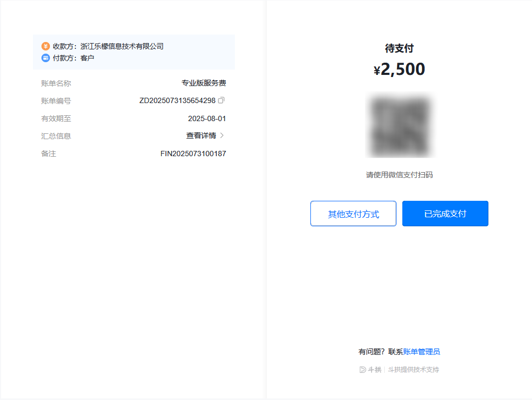Click the Doupin logo icon in footer

[362, 370]
